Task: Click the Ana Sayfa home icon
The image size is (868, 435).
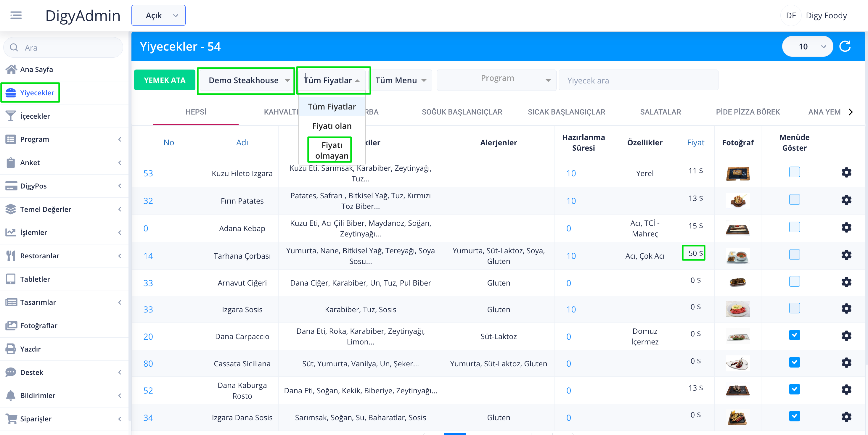Action: click(x=11, y=69)
